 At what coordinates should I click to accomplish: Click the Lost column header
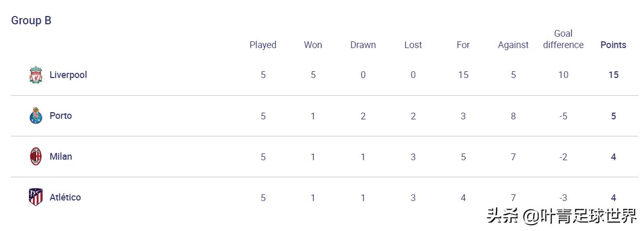[413, 45]
